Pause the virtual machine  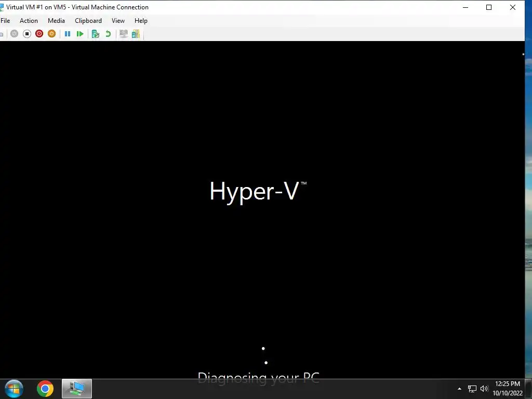[68, 34]
